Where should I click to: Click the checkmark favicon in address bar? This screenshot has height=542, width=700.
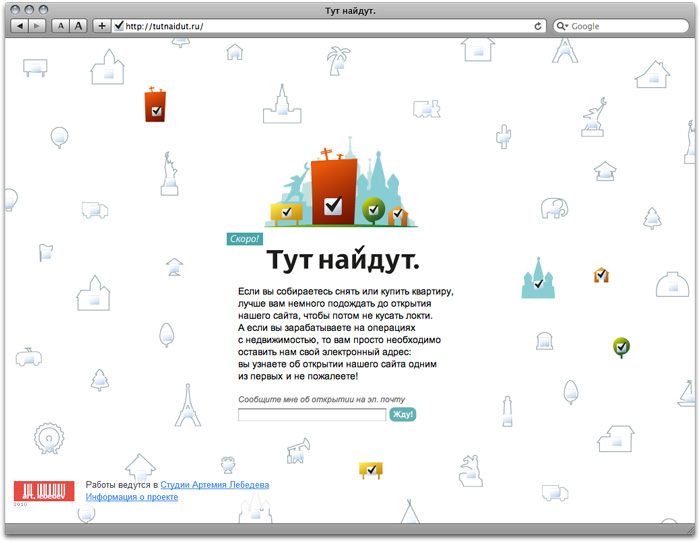pyautogui.click(x=119, y=25)
